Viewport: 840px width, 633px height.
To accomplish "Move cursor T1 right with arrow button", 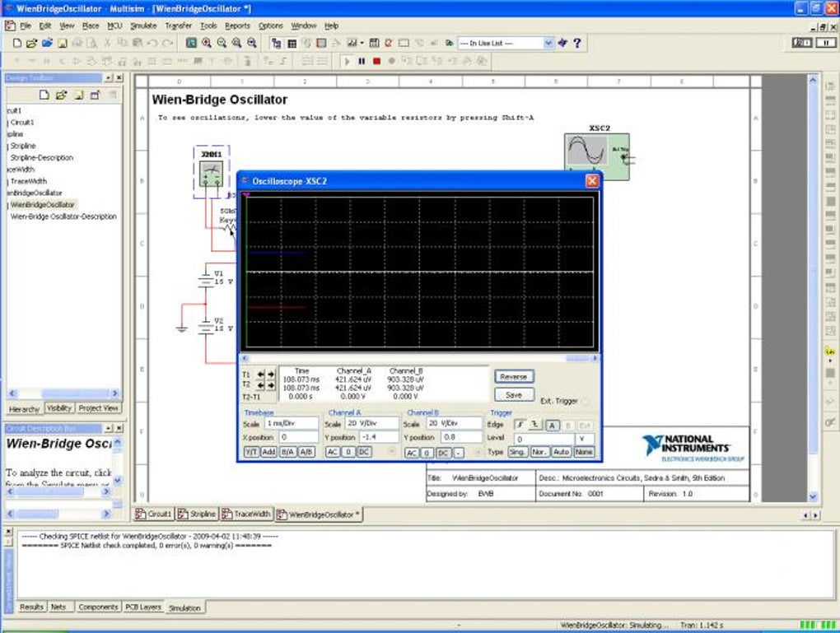I will (x=271, y=375).
